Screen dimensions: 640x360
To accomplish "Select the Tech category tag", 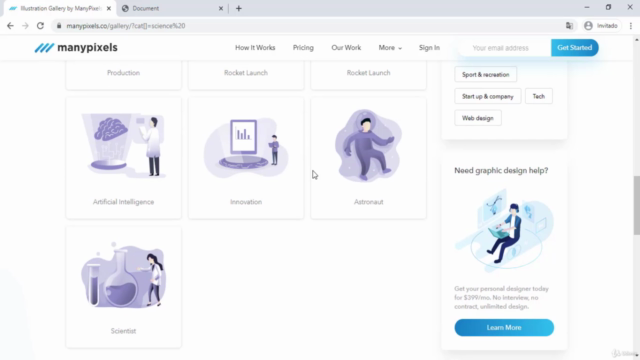I will click(x=539, y=96).
